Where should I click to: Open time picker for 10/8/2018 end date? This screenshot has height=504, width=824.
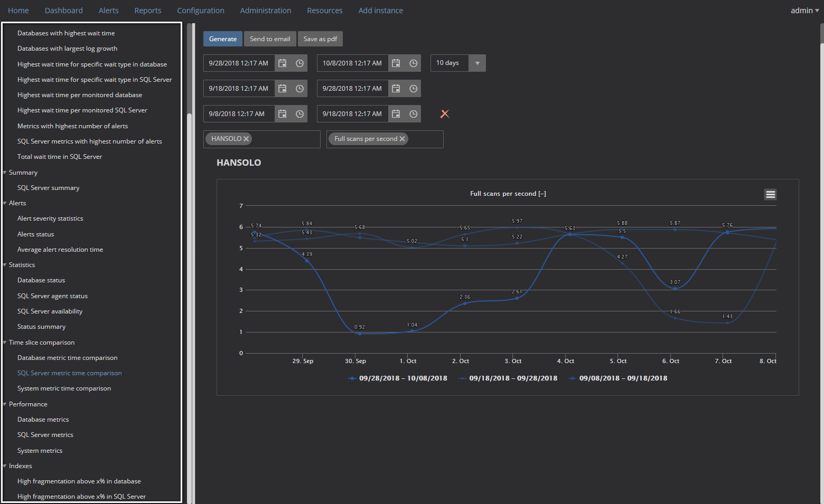coord(414,63)
